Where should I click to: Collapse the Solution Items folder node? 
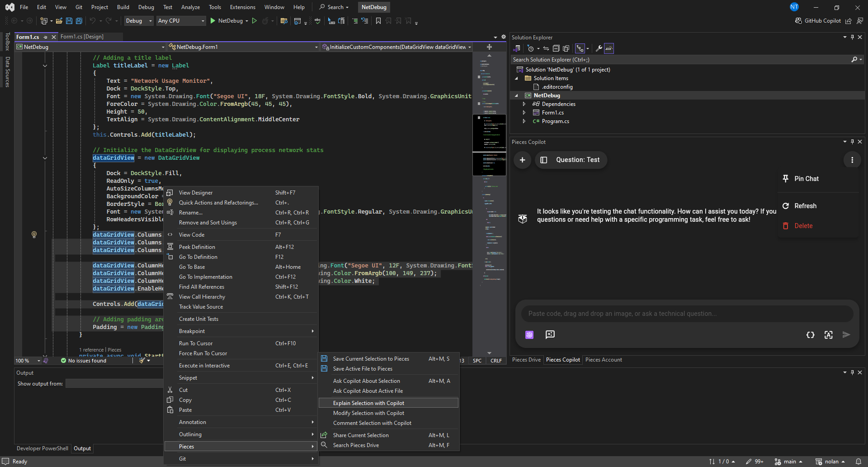[x=516, y=78]
